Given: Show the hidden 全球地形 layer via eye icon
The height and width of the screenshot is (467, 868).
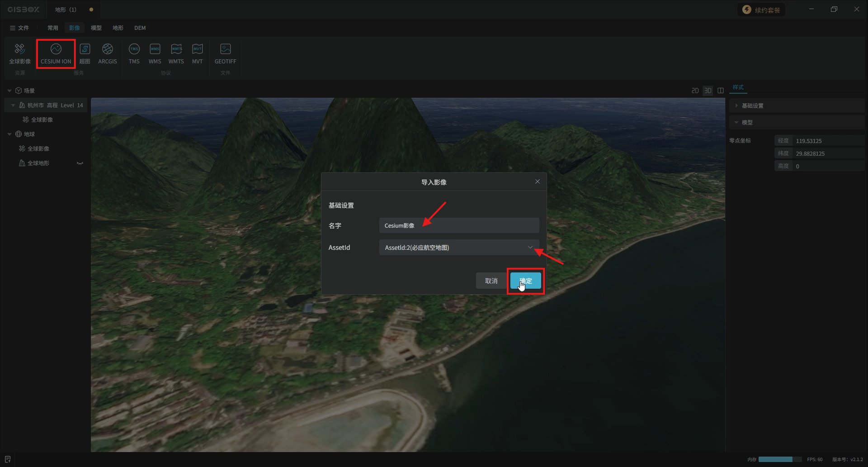Looking at the screenshot, I should click(80, 163).
